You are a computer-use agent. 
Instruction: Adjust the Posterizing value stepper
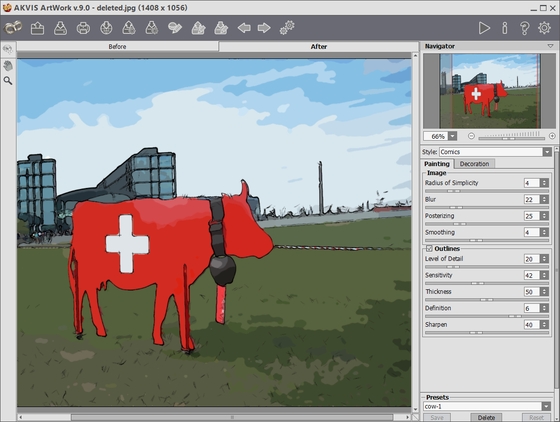tap(544, 216)
